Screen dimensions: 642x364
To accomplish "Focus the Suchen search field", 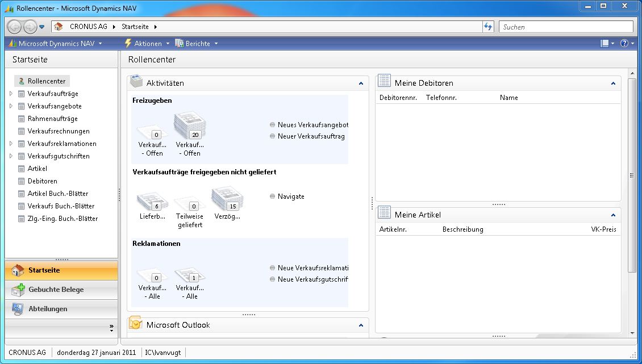I will click(x=566, y=27).
